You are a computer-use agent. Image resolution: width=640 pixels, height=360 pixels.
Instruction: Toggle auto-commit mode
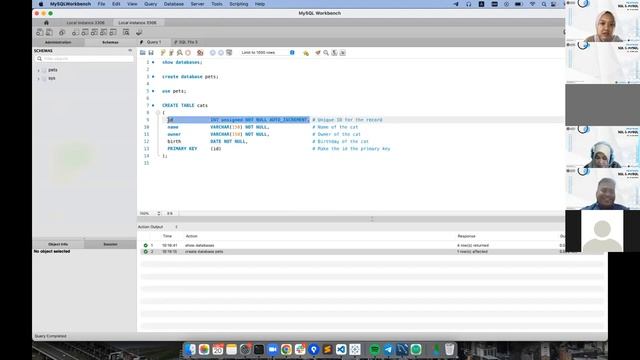[x=229, y=53]
